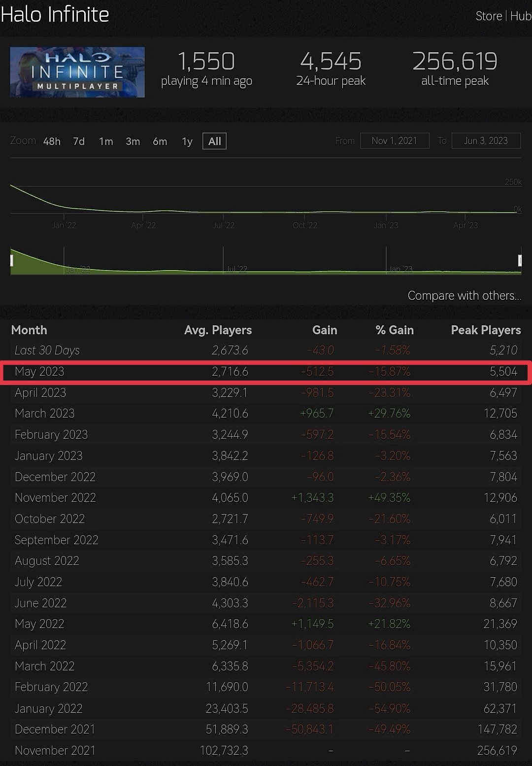
Task: Select the All zoom range
Action: point(215,141)
